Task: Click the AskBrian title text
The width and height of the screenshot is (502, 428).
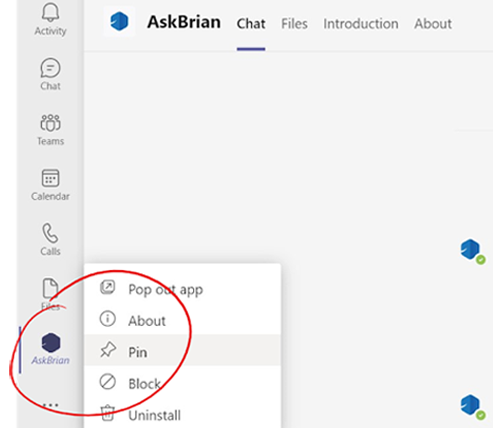Action: [x=184, y=22]
